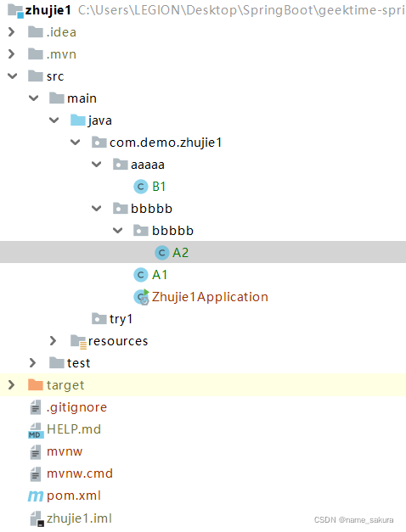Image resolution: width=406 pixels, height=532 pixels.
Task: Select the try1 package
Action: click(x=121, y=319)
